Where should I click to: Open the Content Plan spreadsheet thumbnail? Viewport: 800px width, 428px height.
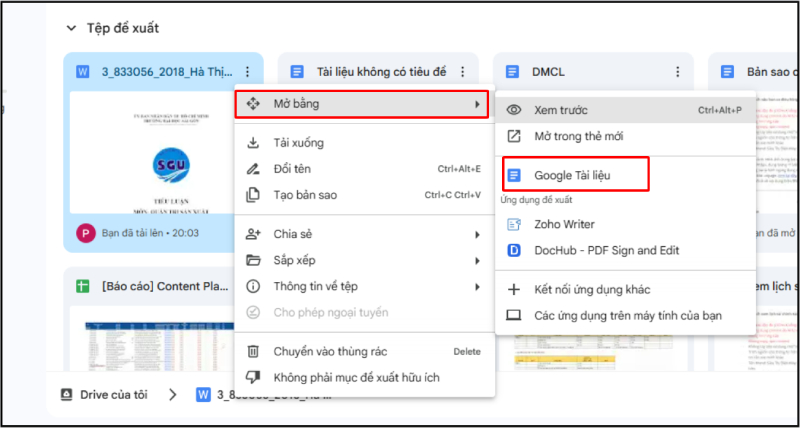point(152,338)
